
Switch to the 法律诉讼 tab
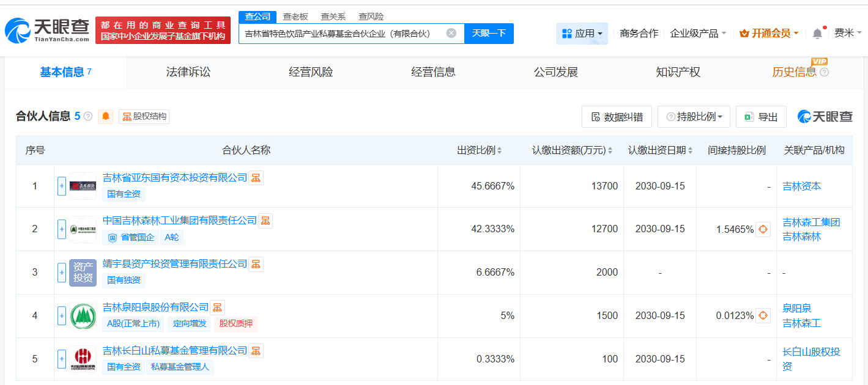click(x=188, y=72)
